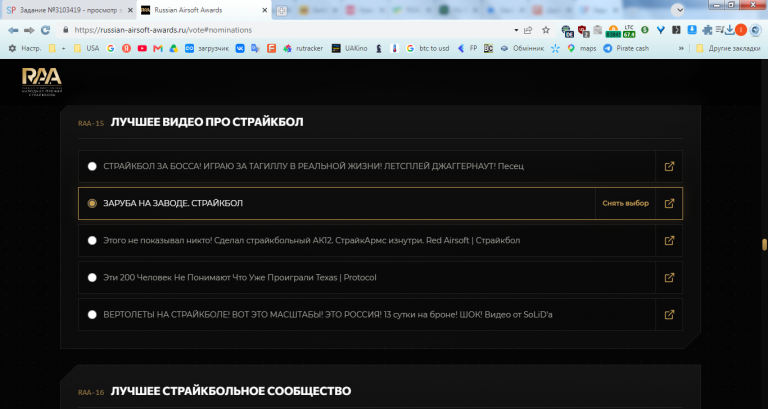Viewport: 768px width, 409px height.
Task: Open the puzzle-piece extensions menu
Action: [707, 30]
